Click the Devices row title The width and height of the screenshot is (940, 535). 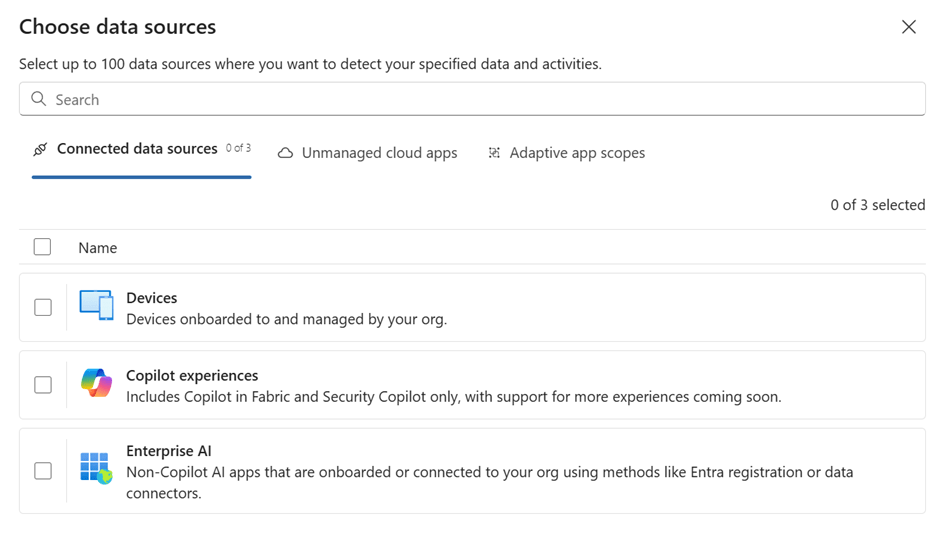click(152, 298)
